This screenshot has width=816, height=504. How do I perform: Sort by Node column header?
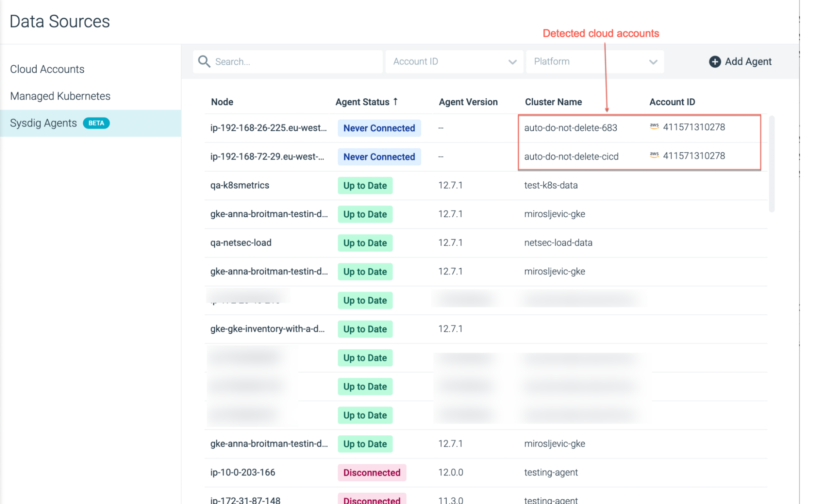[x=222, y=102]
